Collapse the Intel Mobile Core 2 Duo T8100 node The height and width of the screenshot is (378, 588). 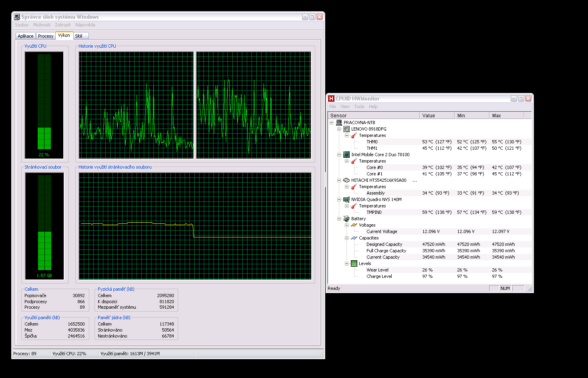point(339,155)
